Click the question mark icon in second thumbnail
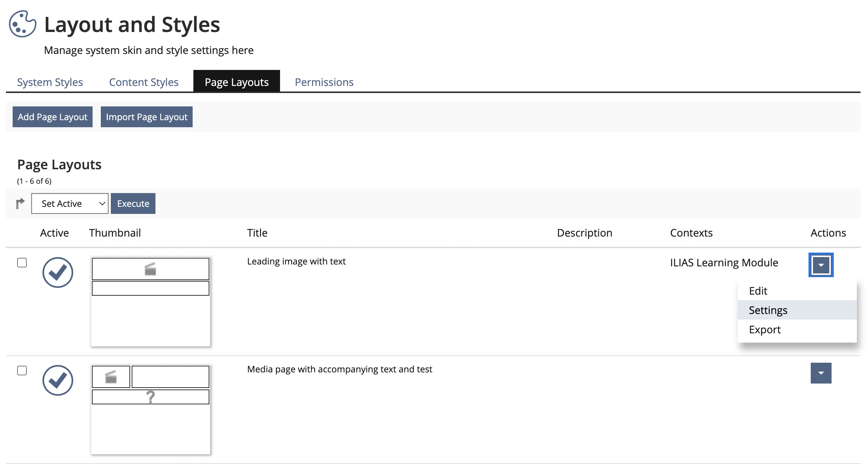868x465 pixels. click(150, 397)
